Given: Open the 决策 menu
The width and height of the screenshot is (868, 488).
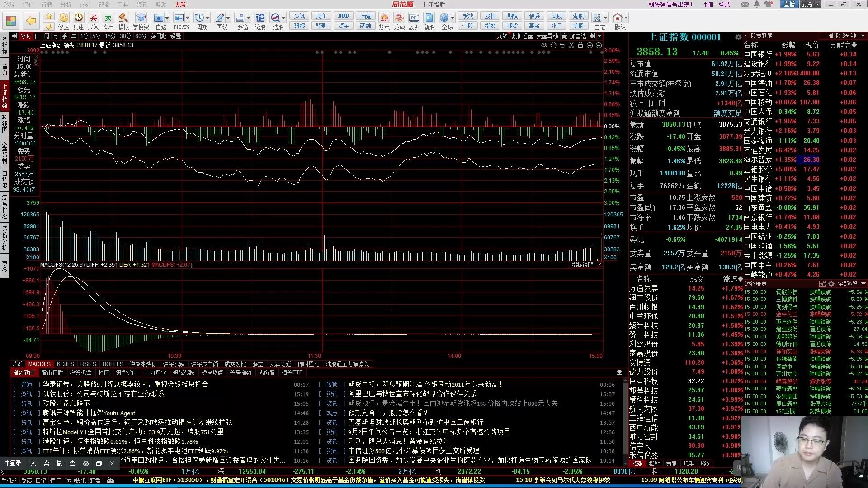Looking at the screenshot, I should (180, 5).
